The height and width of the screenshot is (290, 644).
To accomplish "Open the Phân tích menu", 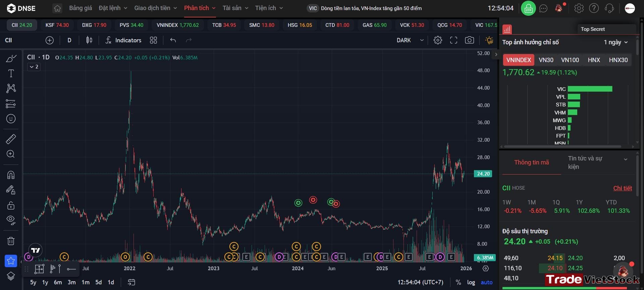I will point(200,8).
